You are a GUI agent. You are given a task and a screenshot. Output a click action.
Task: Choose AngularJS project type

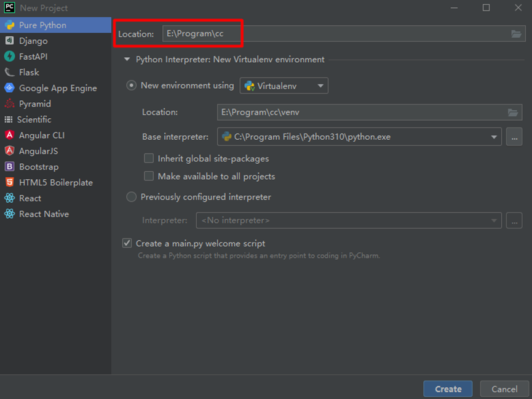[x=55, y=151]
